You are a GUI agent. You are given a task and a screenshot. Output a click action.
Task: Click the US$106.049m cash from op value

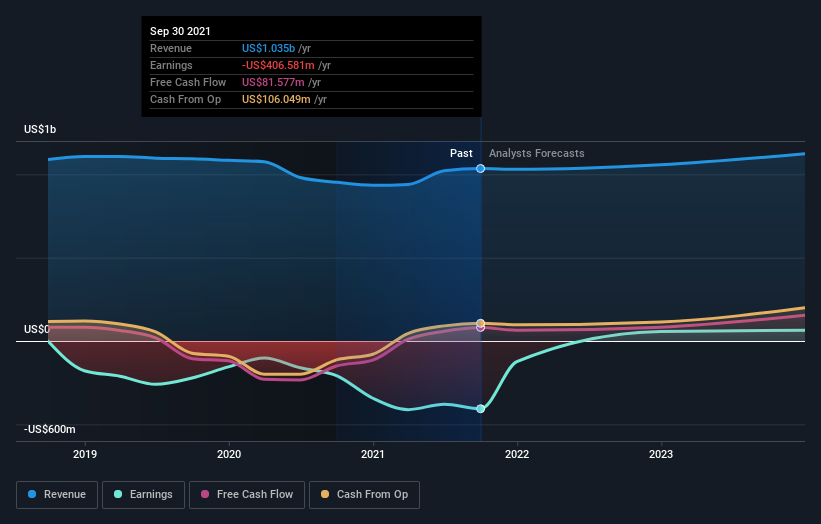coord(276,99)
